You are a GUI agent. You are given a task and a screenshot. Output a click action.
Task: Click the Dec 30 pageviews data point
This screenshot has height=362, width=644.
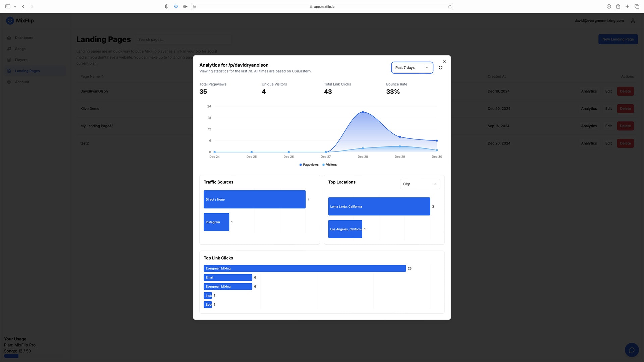437,141
